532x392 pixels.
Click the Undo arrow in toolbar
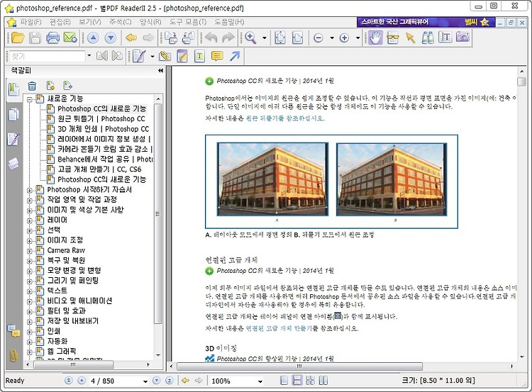(x=211, y=38)
